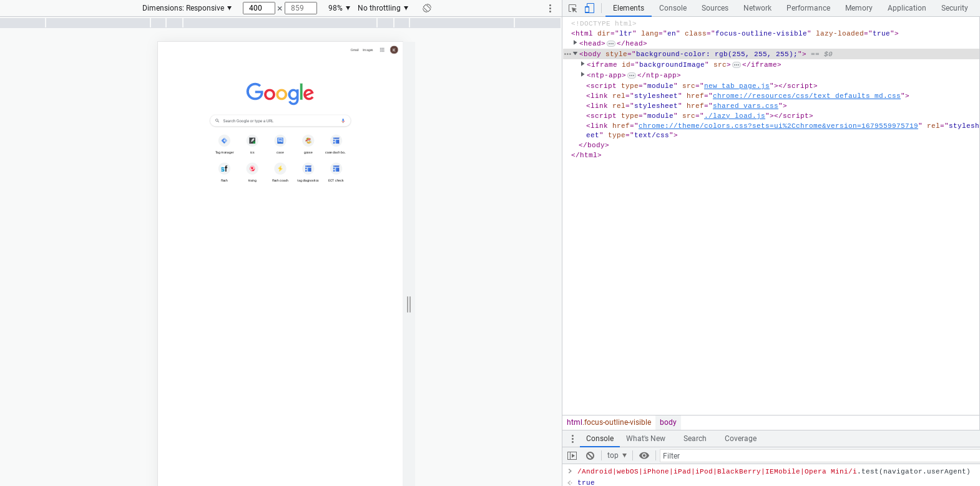Activate the inspect element picker icon

coord(572,8)
